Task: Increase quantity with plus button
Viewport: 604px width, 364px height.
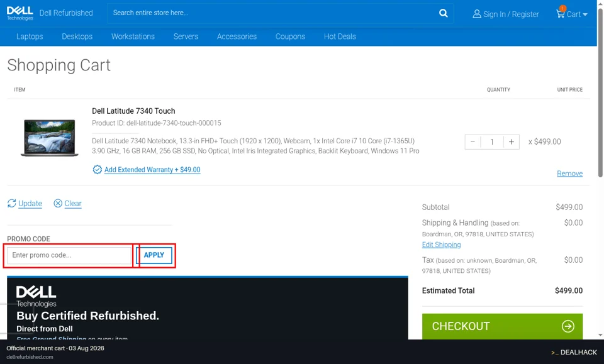Action: click(x=511, y=141)
